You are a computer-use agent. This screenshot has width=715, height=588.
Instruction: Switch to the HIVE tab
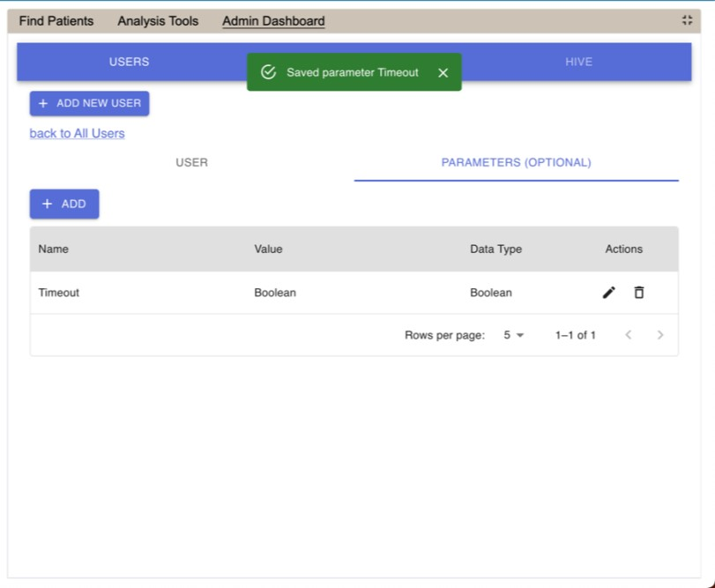coord(578,62)
